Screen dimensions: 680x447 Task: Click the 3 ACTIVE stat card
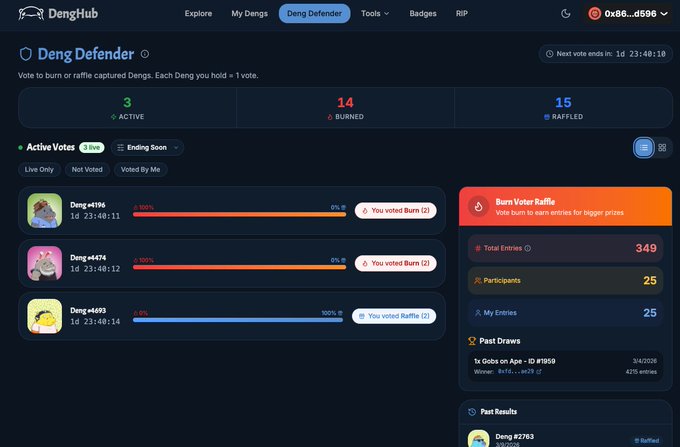pyautogui.click(x=127, y=108)
